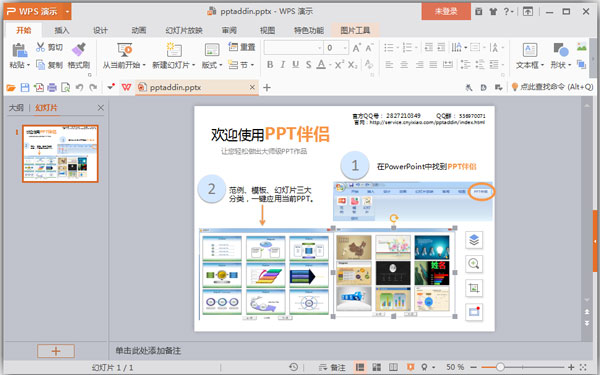Click the slide Reset (重置) button
The image size is (600, 375).
(x=242, y=47)
